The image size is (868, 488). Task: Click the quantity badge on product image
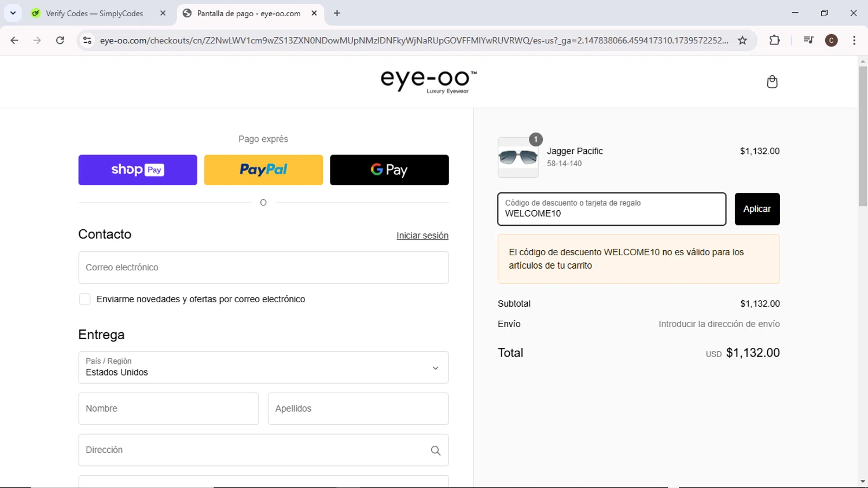pyautogui.click(x=536, y=140)
